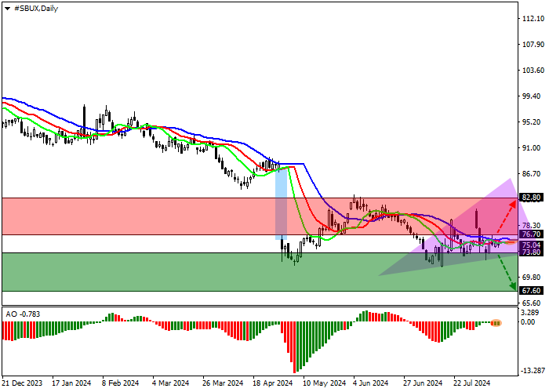Select the 103.60 price axis label

click(x=533, y=71)
